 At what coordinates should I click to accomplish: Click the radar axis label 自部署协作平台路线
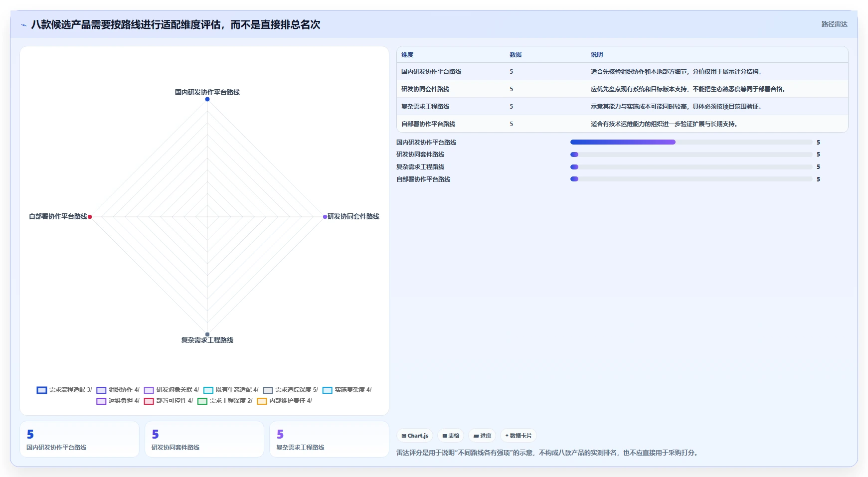[58, 216]
